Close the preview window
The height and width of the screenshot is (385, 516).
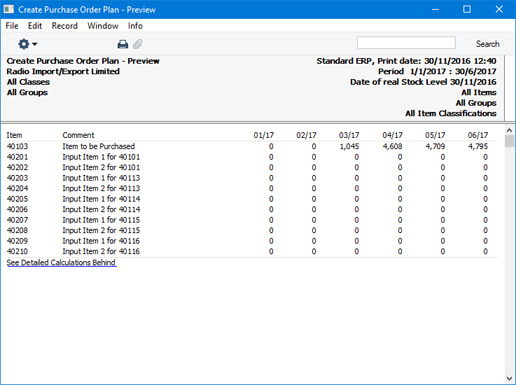499,9
